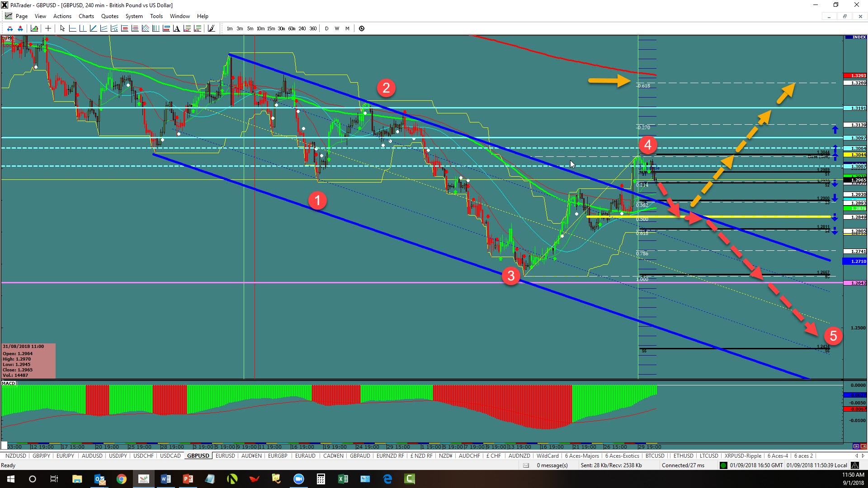Open Google Chrome from the taskbar
Screen dimensions: 868x488
(x=121, y=479)
